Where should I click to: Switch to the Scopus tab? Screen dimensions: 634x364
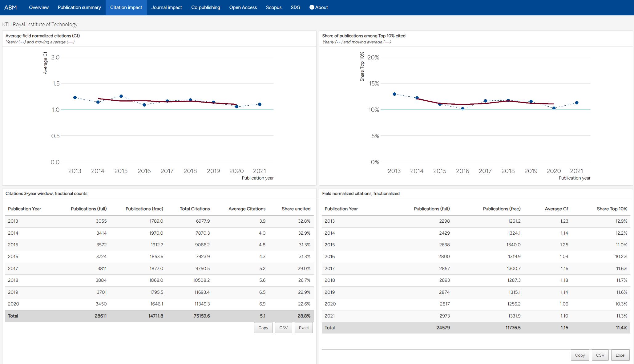[274, 7]
